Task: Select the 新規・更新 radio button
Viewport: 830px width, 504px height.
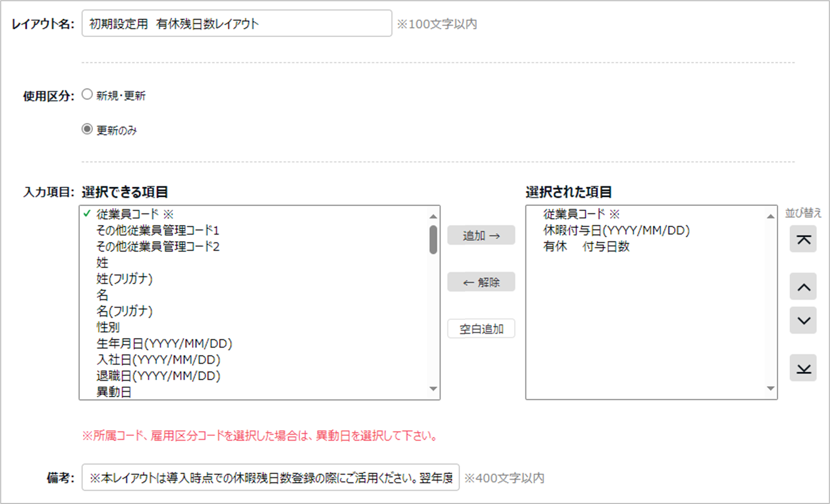Action: coord(87,95)
